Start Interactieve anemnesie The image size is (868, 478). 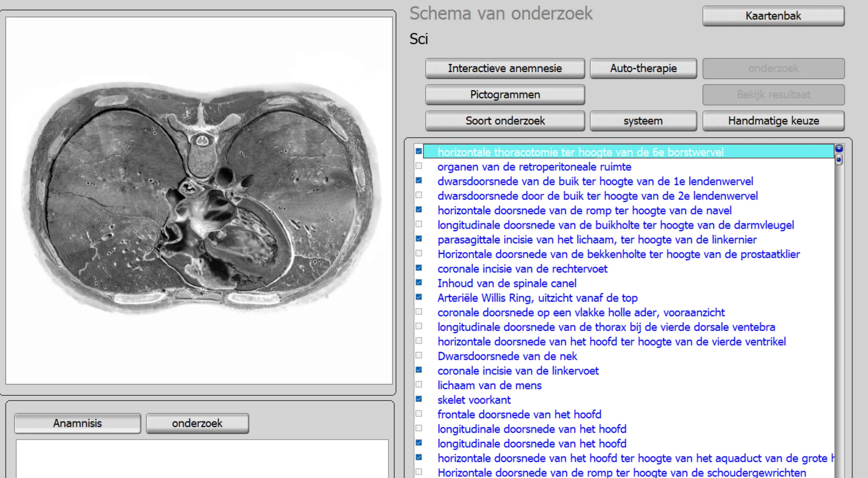coord(505,68)
